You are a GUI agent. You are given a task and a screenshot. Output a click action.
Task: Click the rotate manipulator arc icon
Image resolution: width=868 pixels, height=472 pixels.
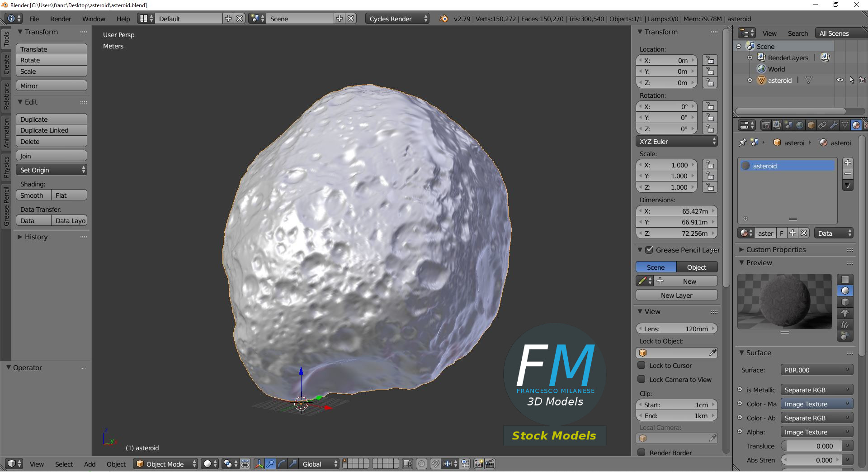click(x=282, y=464)
